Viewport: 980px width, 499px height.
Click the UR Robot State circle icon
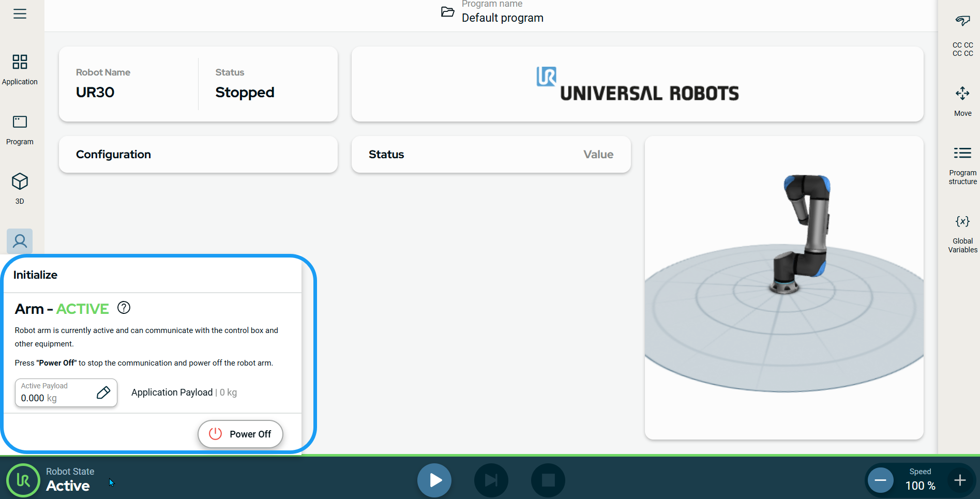pyautogui.click(x=23, y=480)
